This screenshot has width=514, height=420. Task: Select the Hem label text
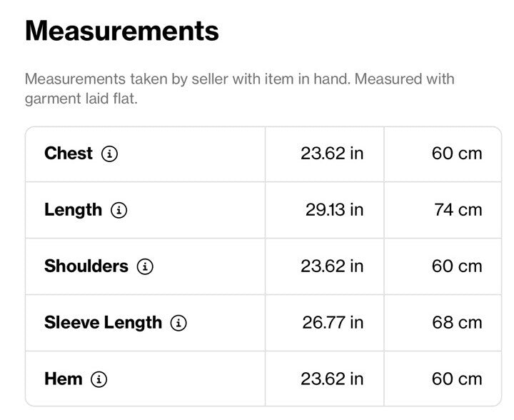[64, 379]
